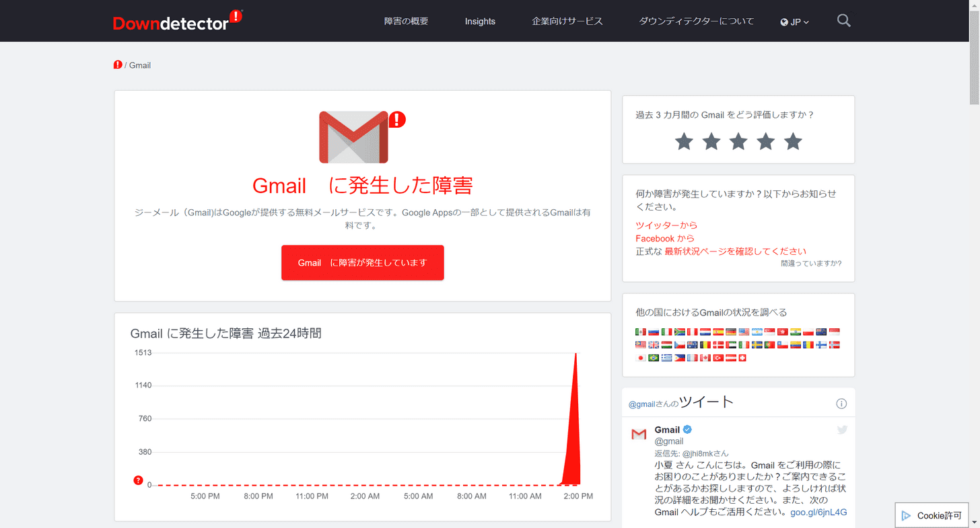Select the Philippines flag

679,358
